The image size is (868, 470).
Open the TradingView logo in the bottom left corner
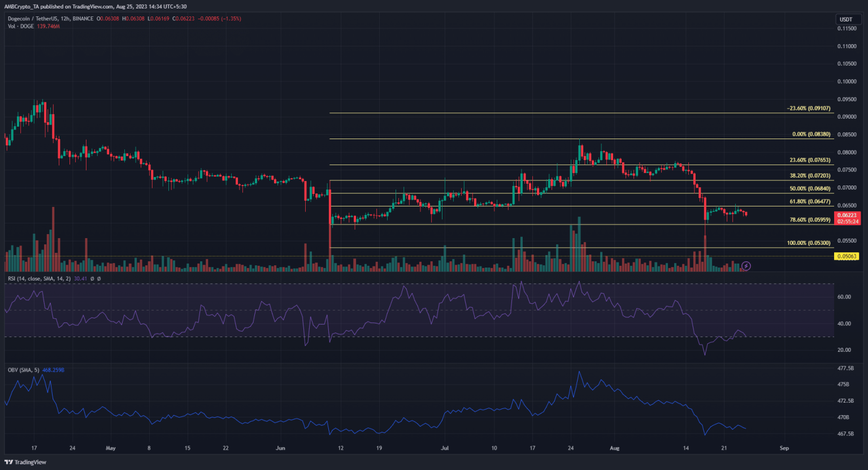19,462
